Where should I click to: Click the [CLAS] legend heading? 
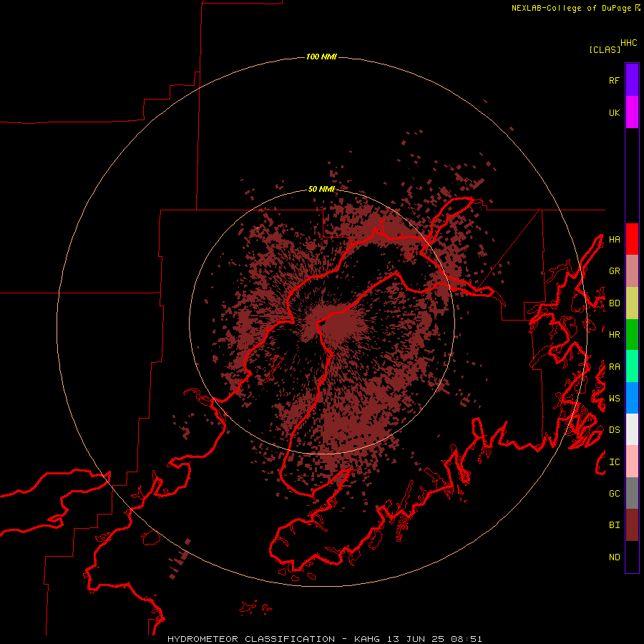(x=605, y=49)
